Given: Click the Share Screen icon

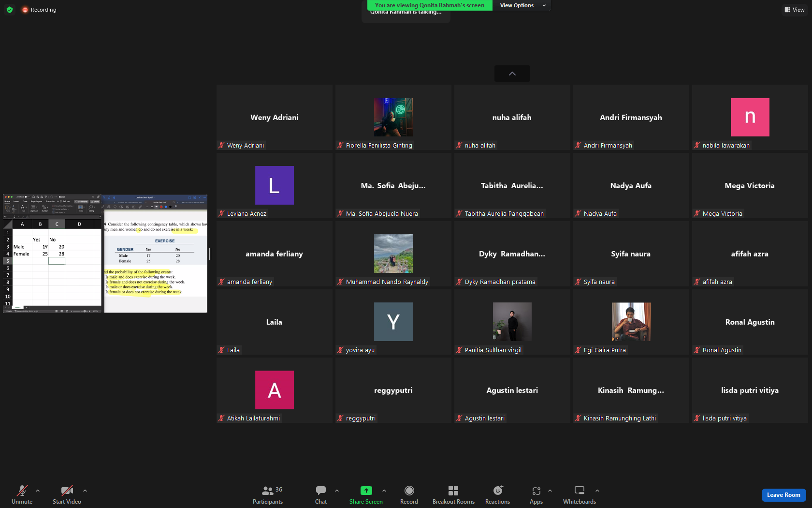Looking at the screenshot, I should tap(366, 491).
